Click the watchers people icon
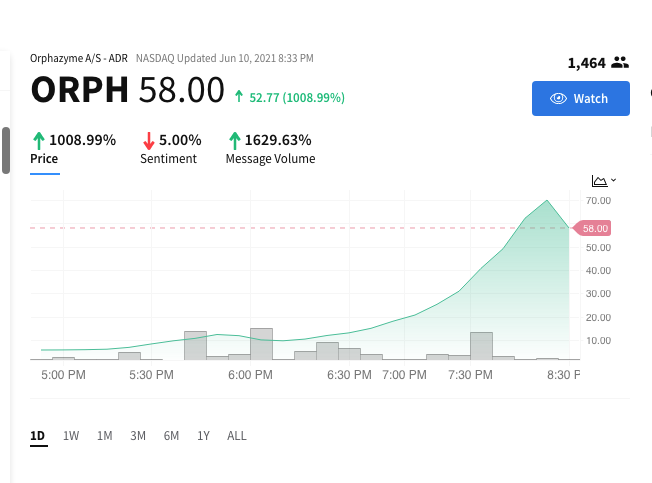652x483 pixels. click(x=620, y=63)
